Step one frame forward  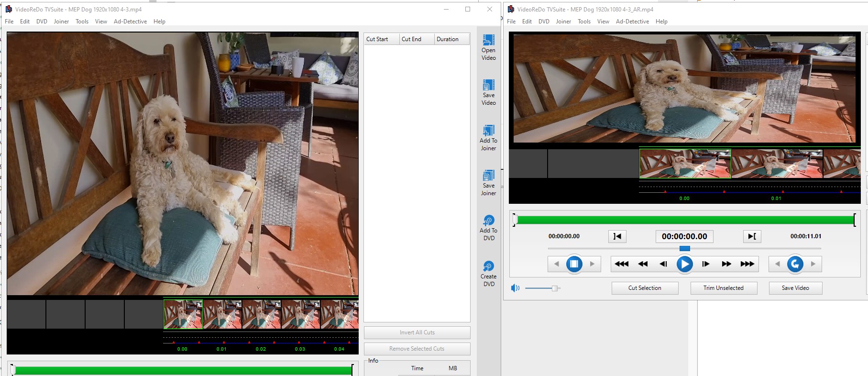[x=705, y=264]
